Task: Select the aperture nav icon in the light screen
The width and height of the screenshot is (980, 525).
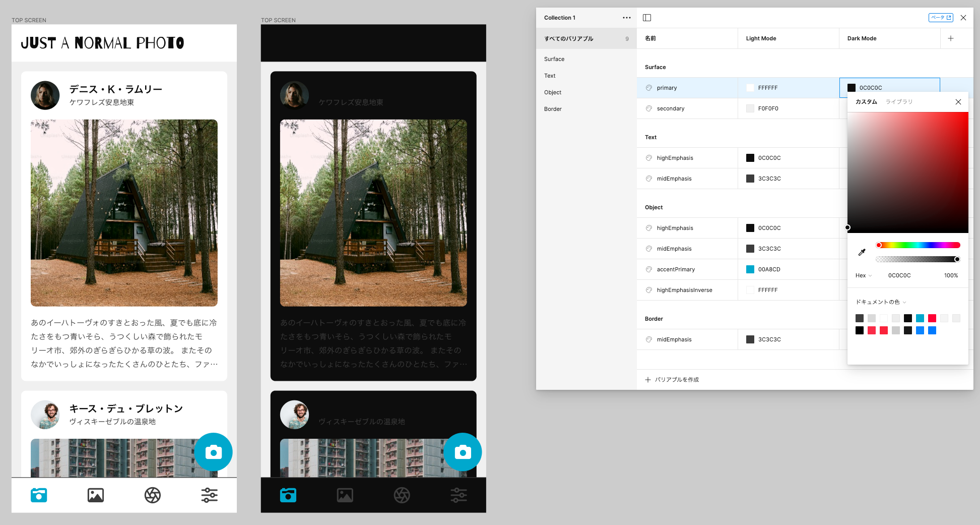Action: click(153, 495)
